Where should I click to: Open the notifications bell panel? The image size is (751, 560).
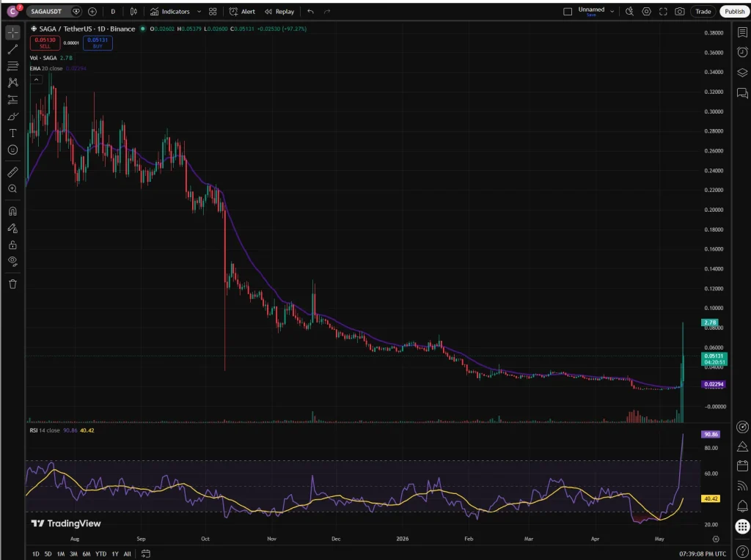742,506
